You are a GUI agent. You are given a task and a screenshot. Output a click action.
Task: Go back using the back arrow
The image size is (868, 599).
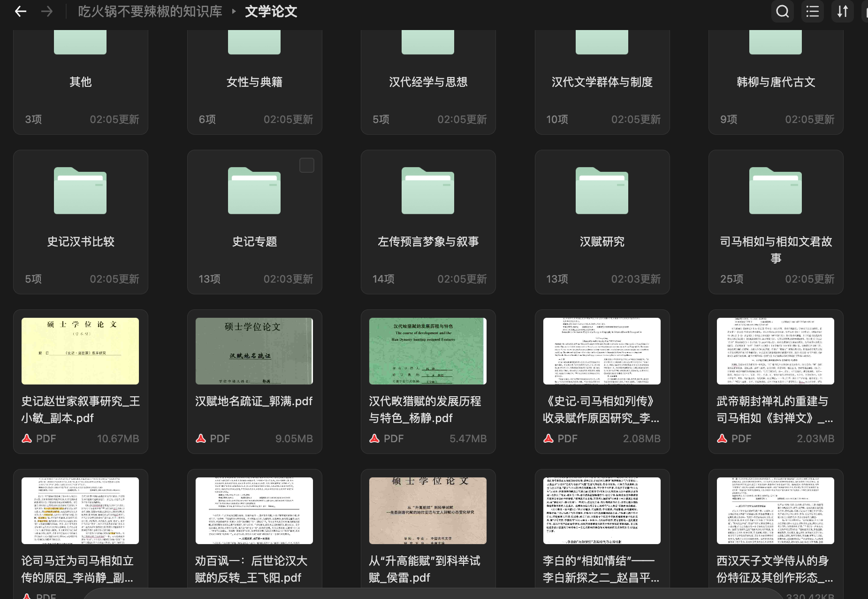click(20, 11)
